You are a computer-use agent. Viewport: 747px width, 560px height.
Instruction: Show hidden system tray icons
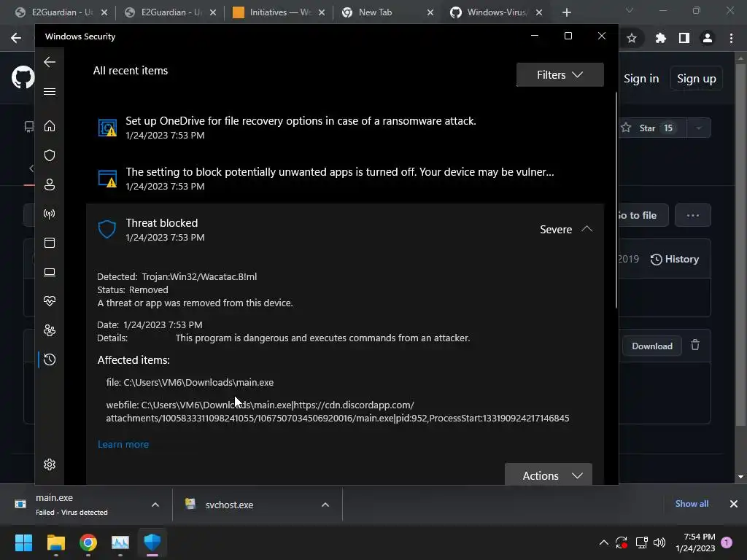tap(603, 542)
